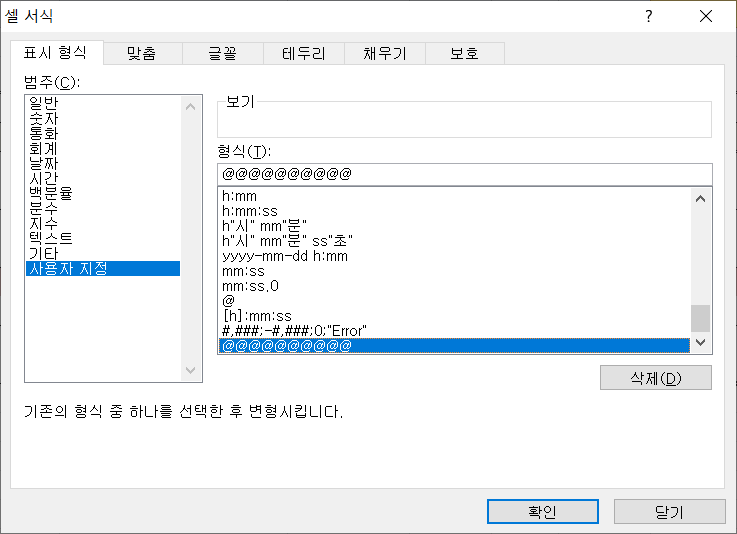The width and height of the screenshot is (737, 534).
Task: Select 날짜 category
Action: tap(103, 163)
